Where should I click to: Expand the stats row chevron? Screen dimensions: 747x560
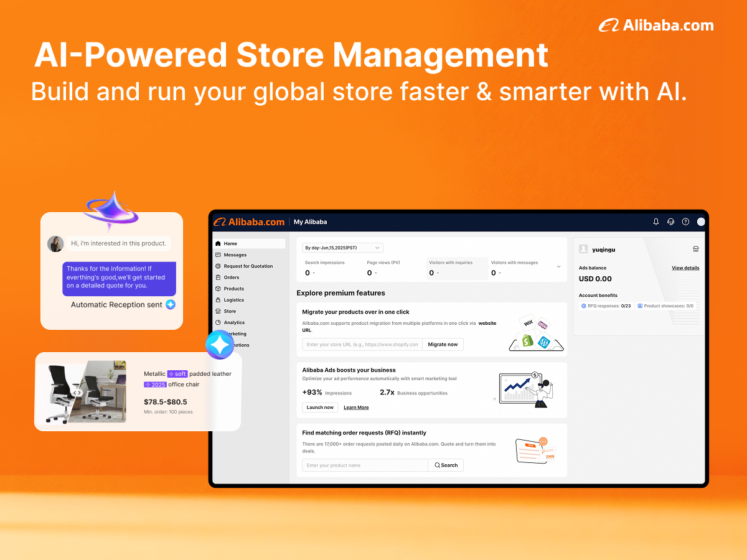tap(558, 266)
